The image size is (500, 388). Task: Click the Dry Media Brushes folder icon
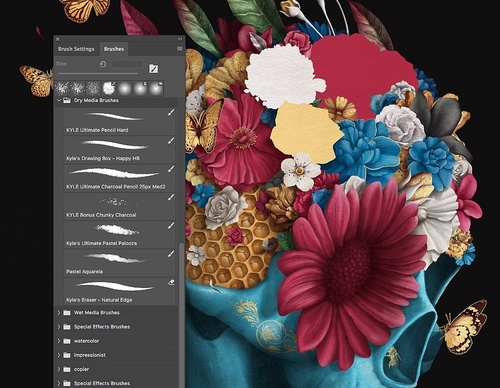67,100
